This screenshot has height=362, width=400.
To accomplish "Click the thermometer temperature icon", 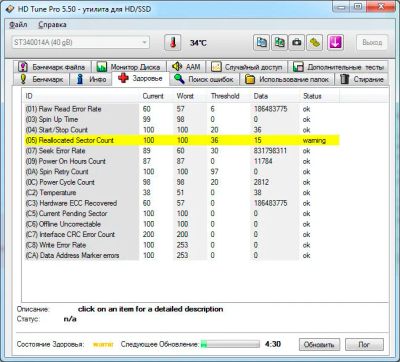I will point(173,43).
